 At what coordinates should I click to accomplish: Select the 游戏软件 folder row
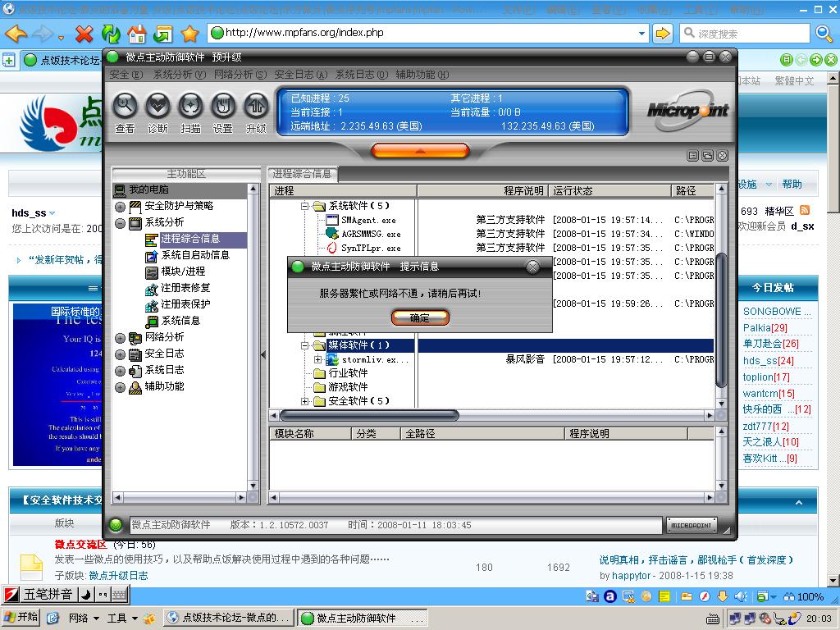click(347, 387)
